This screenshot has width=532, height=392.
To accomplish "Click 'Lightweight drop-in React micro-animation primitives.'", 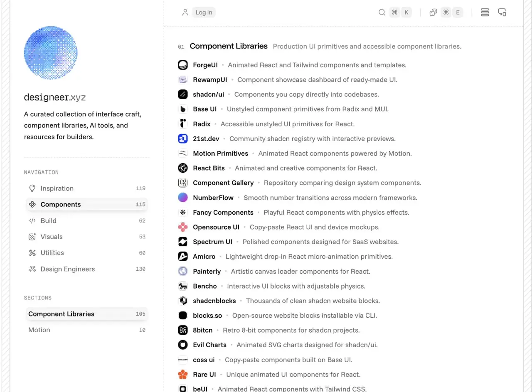I will pos(309,257).
